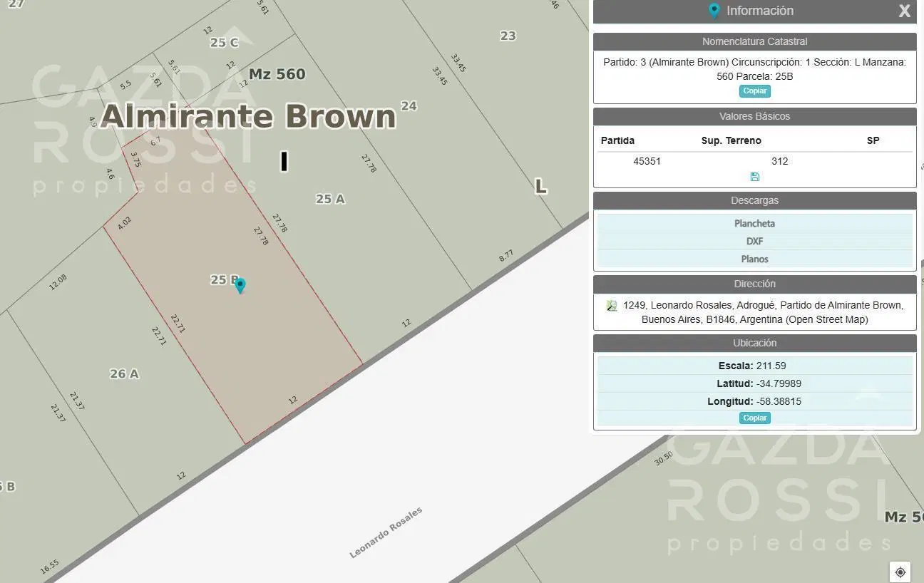This screenshot has width=924, height=583.
Task: Download the Plancheta file
Action: pos(755,223)
